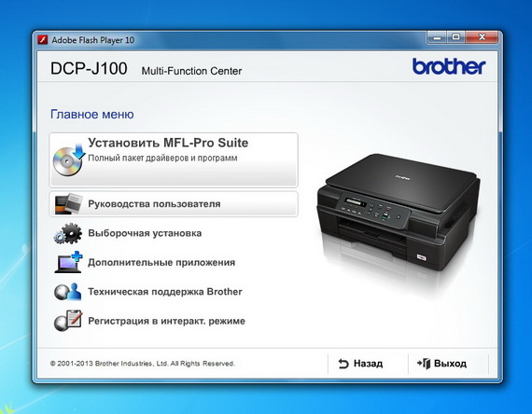Click the globe and notepad online registration icon

pyautogui.click(x=68, y=321)
